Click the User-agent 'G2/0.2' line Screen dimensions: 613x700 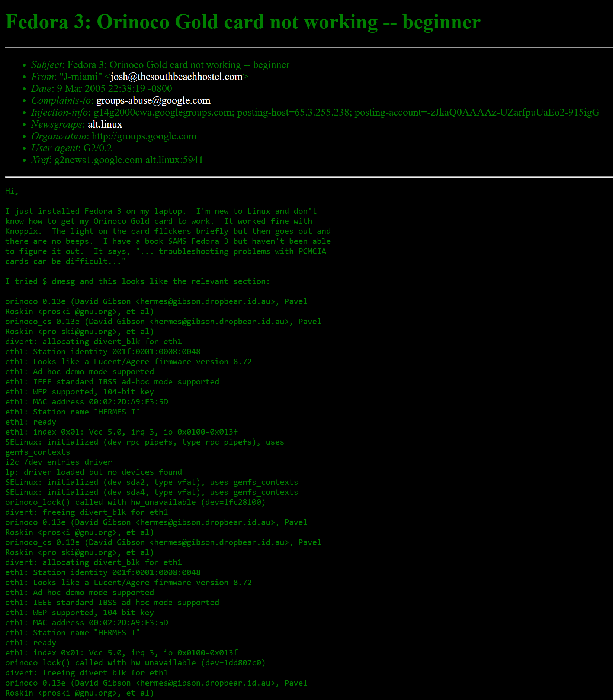click(71, 148)
